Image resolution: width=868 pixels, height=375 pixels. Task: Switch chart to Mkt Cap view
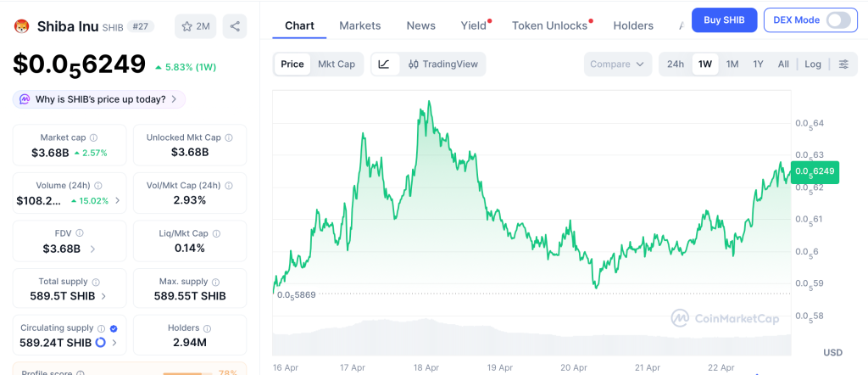(337, 64)
